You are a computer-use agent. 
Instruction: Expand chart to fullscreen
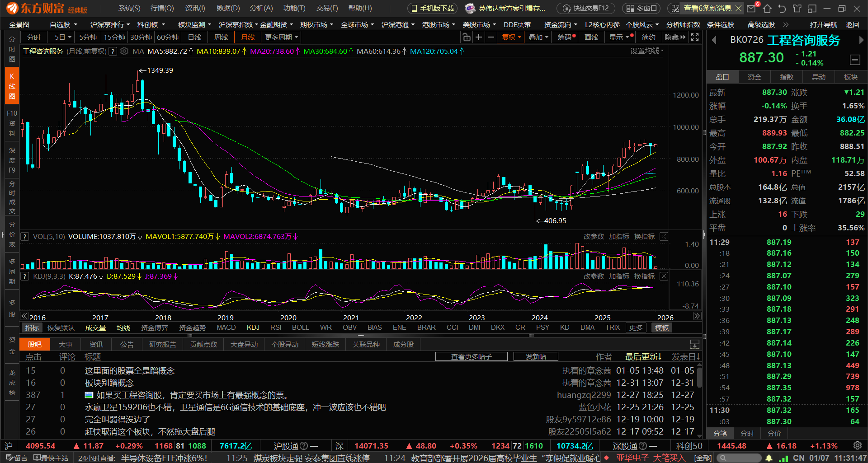click(695, 37)
